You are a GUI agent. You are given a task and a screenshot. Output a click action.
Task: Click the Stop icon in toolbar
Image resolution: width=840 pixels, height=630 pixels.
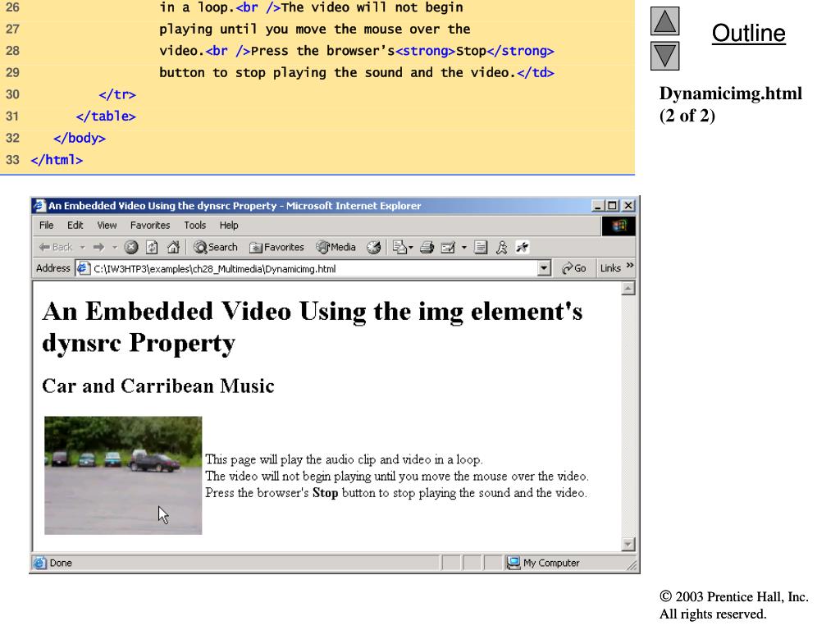(x=131, y=247)
